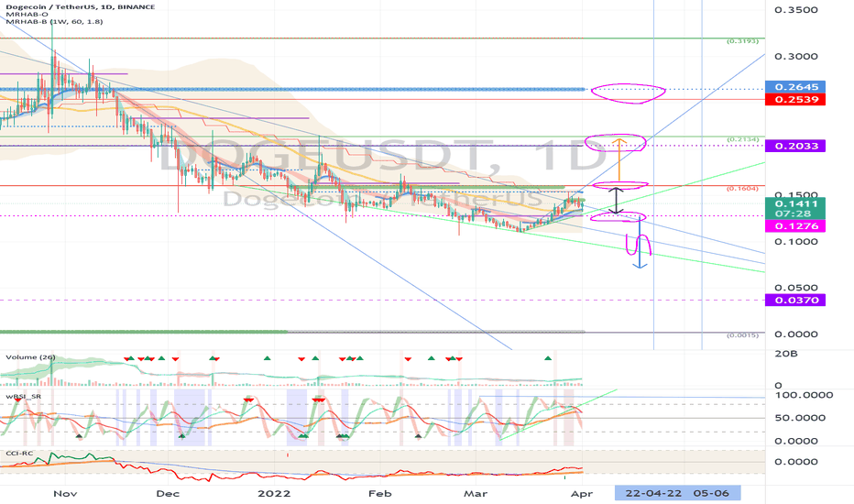
Task: Select the MRHAB-O indicator legend
Action: click(x=27, y=14)
